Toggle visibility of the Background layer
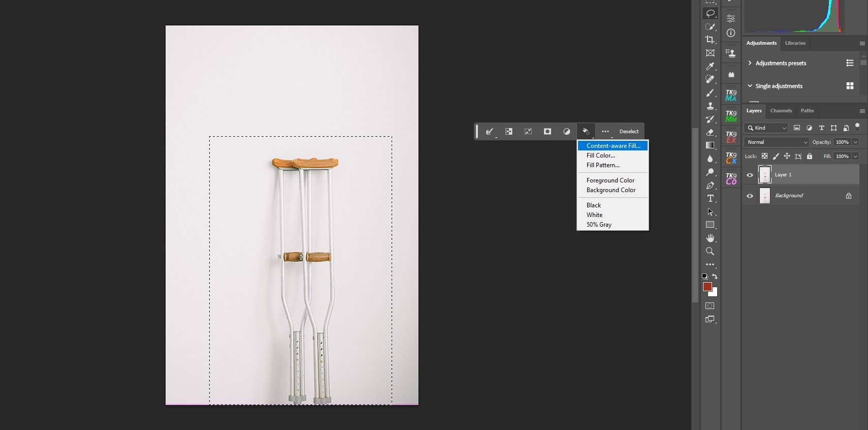Image resolution: width=868 pixels, height=430 pixels. pos(750,196)
